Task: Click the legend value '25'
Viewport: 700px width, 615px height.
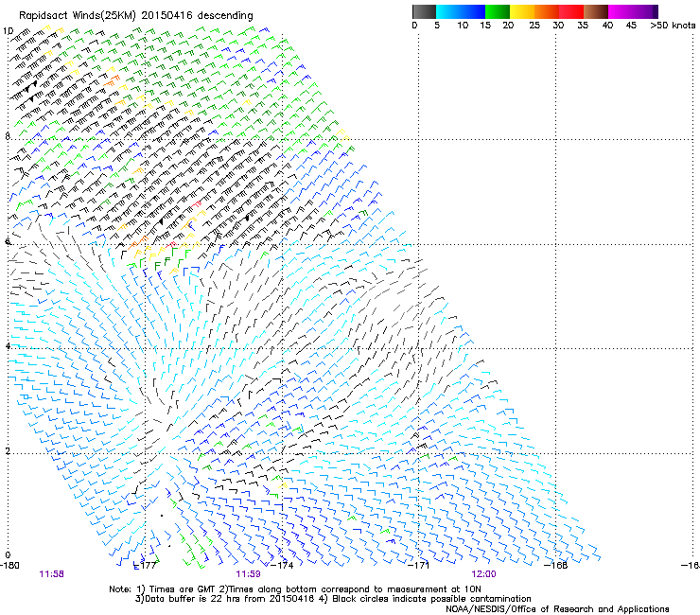Action: 534,26
